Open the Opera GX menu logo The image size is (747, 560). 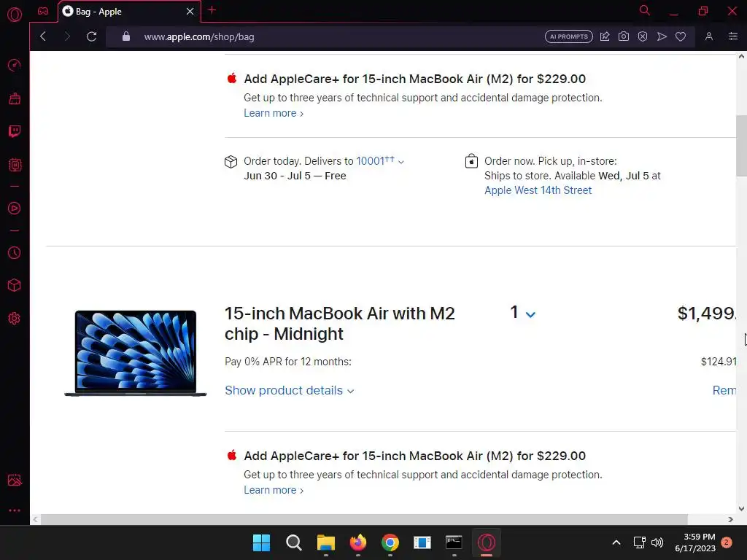tap(15, 15)
